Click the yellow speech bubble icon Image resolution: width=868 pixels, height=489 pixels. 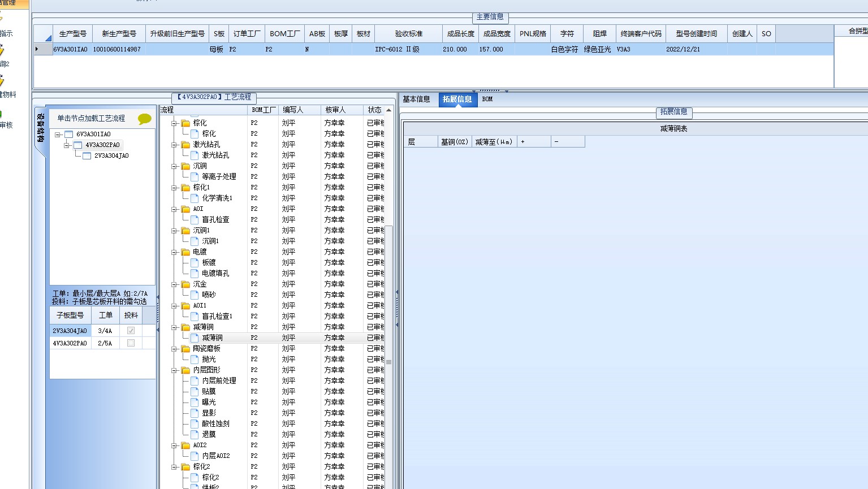pyautogui.click(x=145, y=119)
